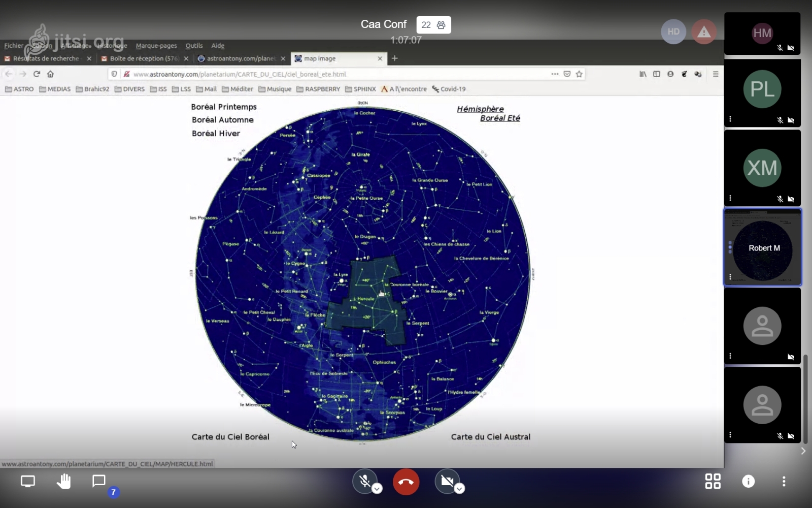The height and width of the screenshot is (508, 812).
Task: Toggle the browser sidebar icon
Action: click(657, 74)
